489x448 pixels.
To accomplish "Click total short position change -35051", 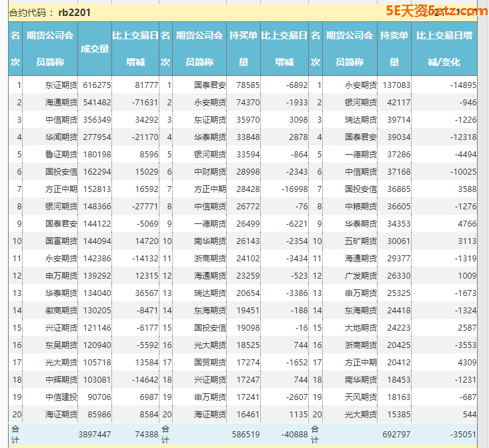I will coord(463,434).
